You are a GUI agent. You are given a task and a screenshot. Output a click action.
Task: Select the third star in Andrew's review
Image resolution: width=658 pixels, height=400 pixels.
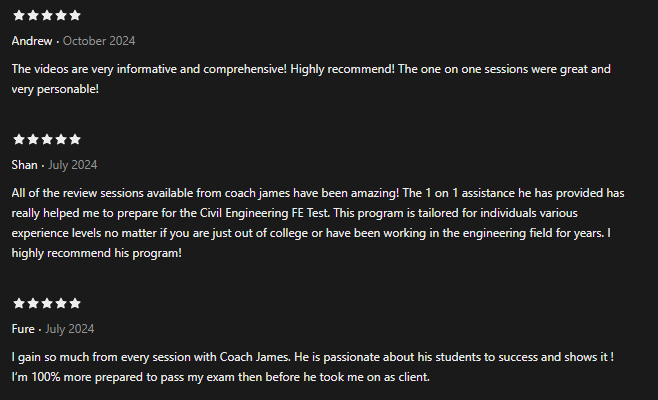47,16
